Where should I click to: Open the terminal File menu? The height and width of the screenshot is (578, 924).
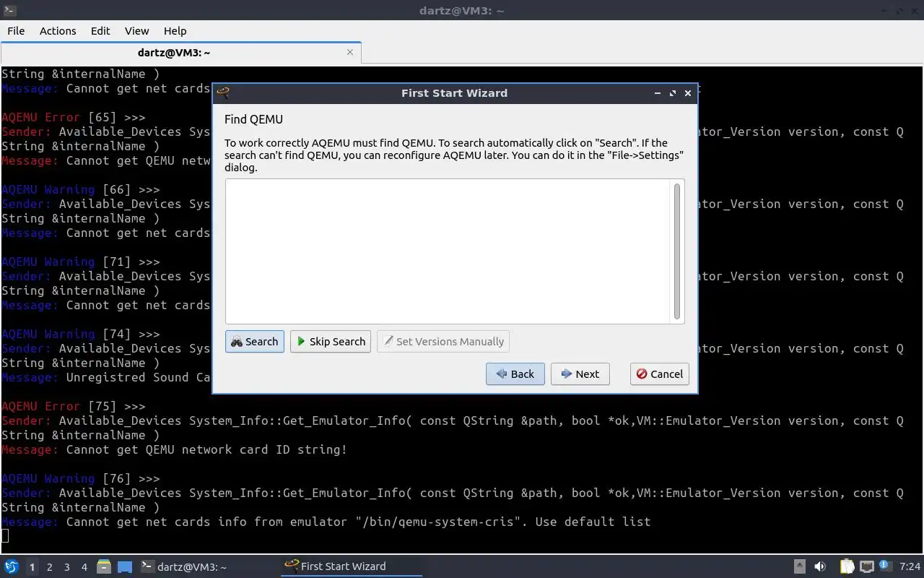click(x=16, y=31)
